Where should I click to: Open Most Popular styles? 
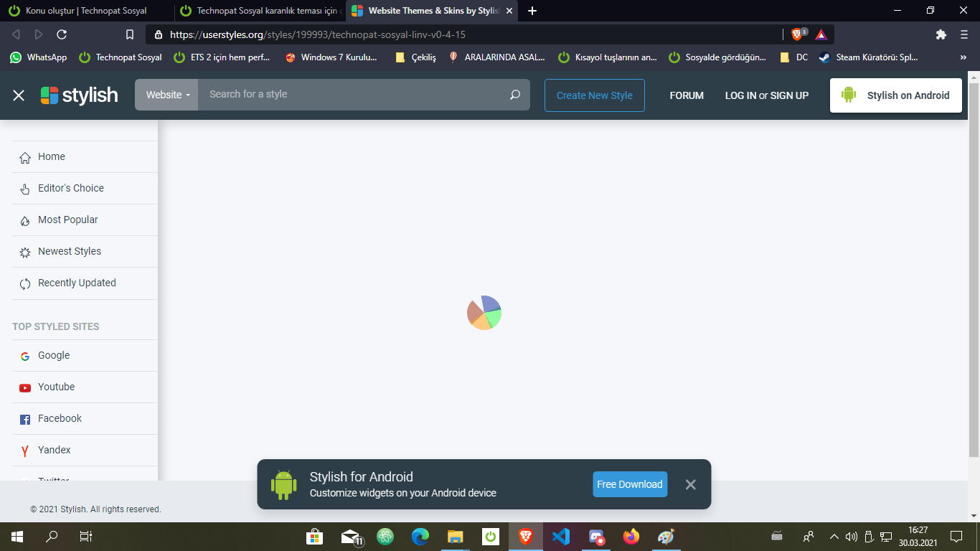click(x=85, y=220)
